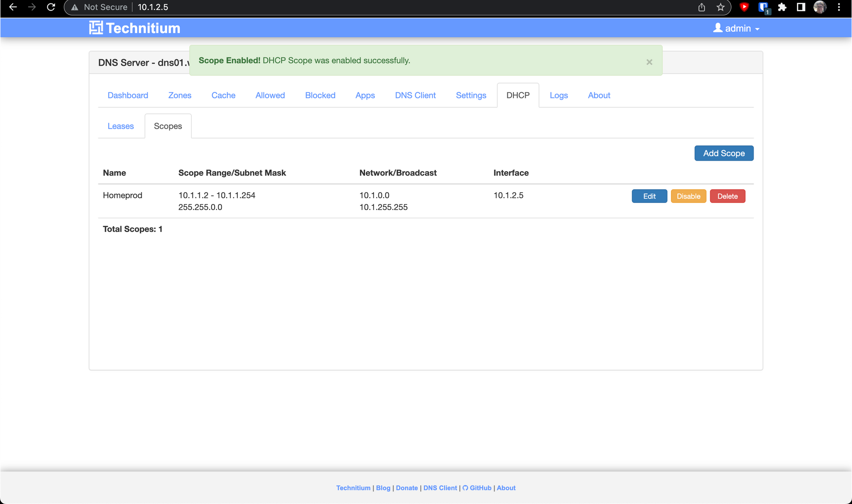
Task: Open the Zones tab
Action: (180, 95)
